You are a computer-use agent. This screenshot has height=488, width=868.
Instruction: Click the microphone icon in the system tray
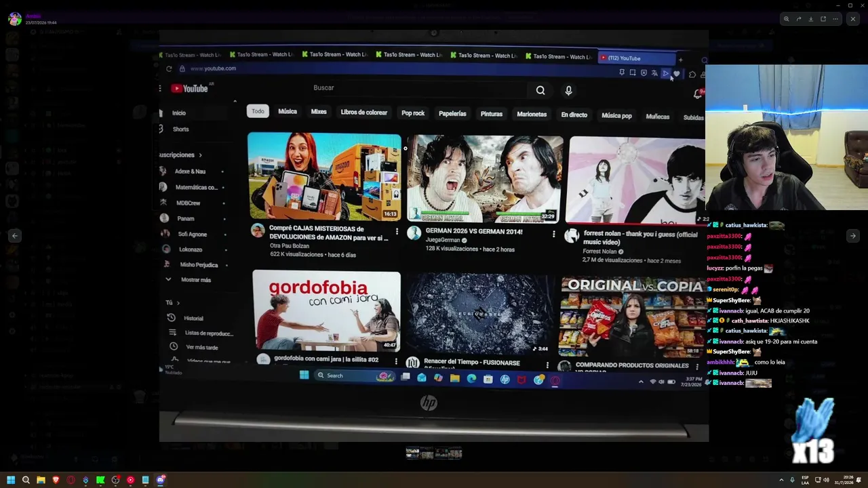tap(792, 480)
